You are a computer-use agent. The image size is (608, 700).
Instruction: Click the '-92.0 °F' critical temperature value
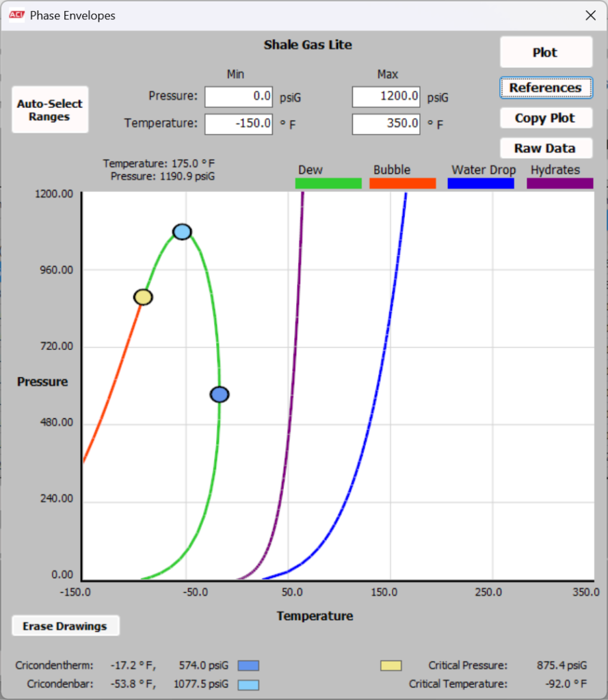pyautogui.click(x=566, y=684)
